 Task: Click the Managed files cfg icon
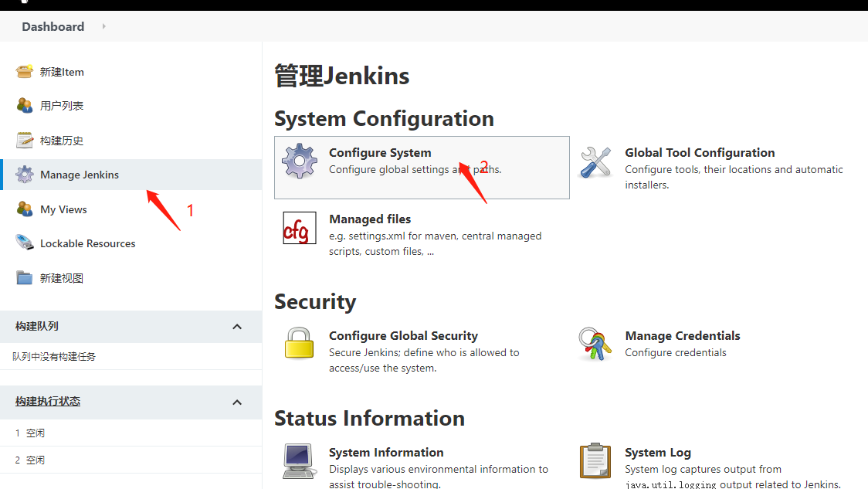[300, 228]
